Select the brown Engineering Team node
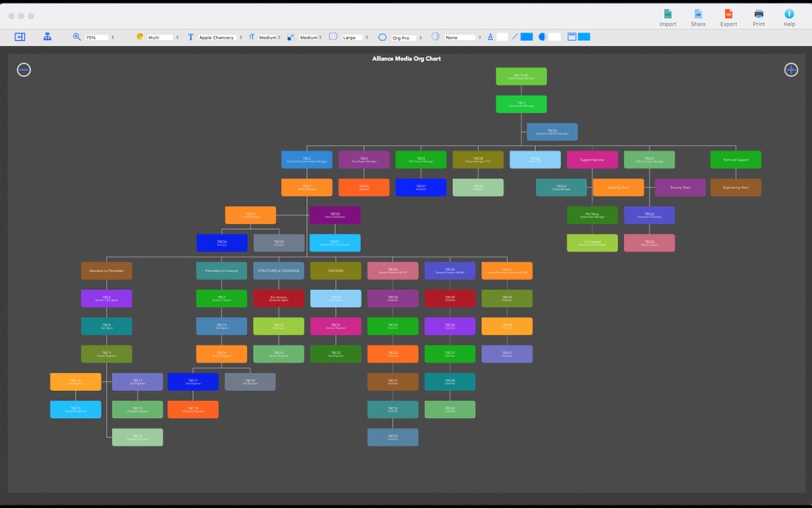This screenshot has width=812, height=508. point(735,187)
